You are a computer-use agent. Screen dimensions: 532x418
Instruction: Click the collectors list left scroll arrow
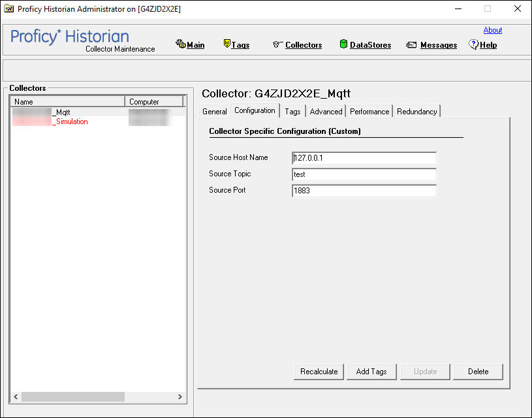tap(16, 396)
